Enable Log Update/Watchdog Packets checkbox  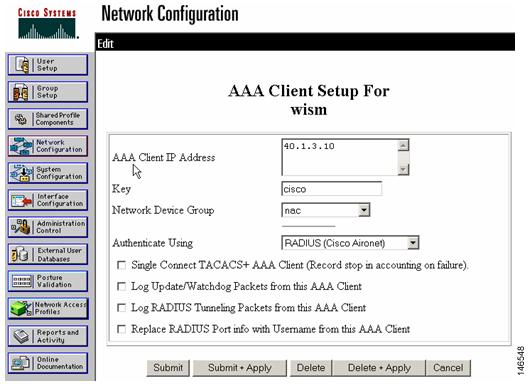point(121,286)
